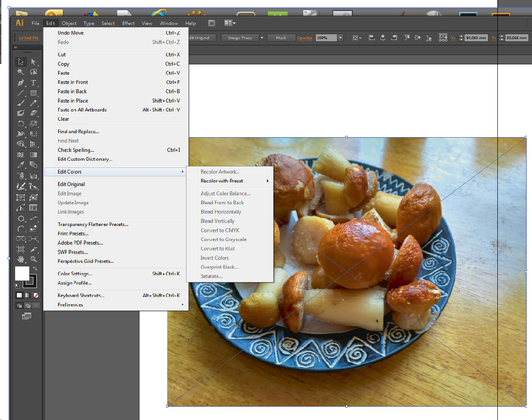This screenshot has width=532, height=420.
Task: Select the Symbol Sprayer tool
Action: click(x=21, y=176)
